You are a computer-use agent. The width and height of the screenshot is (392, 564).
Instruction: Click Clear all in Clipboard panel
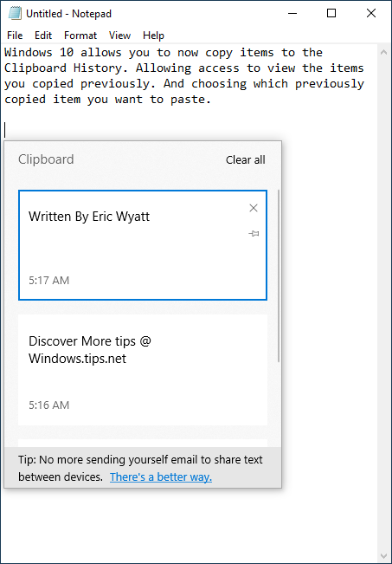246,159
